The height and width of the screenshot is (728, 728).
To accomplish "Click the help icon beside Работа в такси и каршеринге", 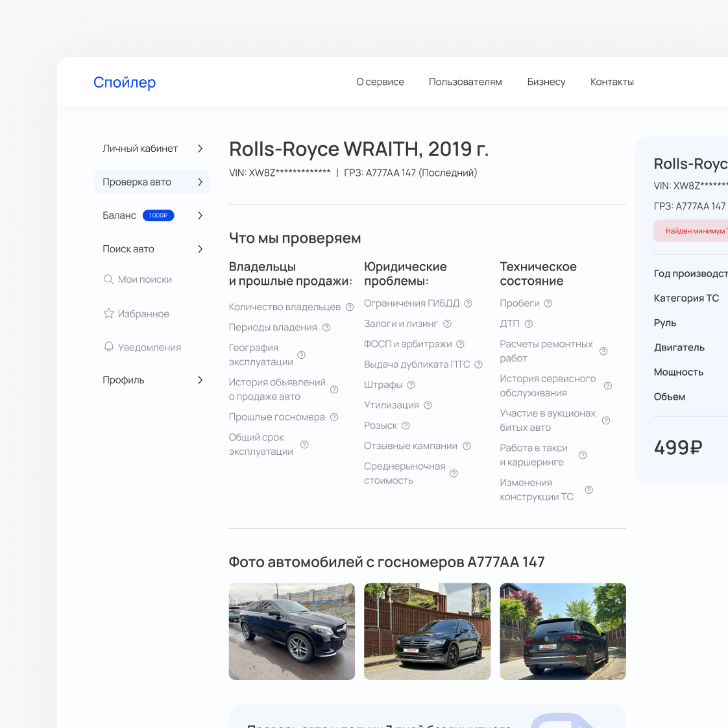I will (x=583, y=455).
